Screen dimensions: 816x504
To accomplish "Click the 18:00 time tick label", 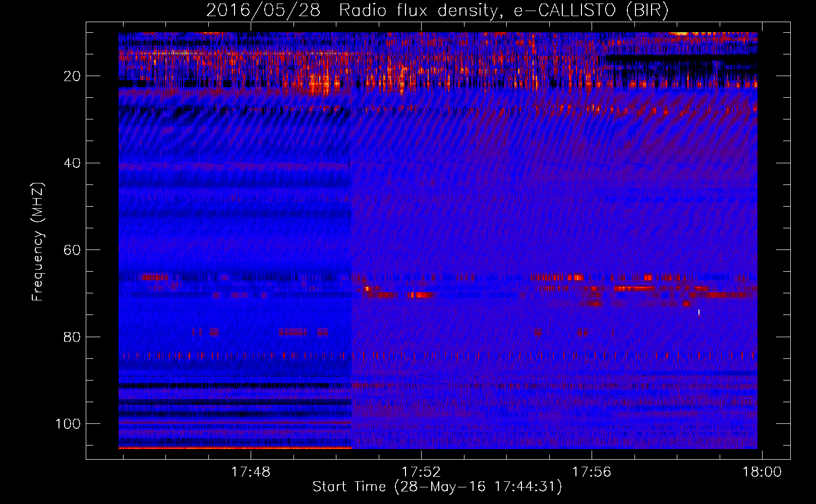I will point(761,472).
